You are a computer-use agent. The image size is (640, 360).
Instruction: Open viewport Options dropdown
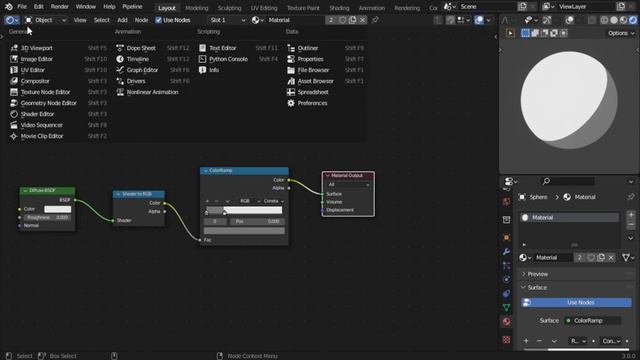[x=621, y=33]
